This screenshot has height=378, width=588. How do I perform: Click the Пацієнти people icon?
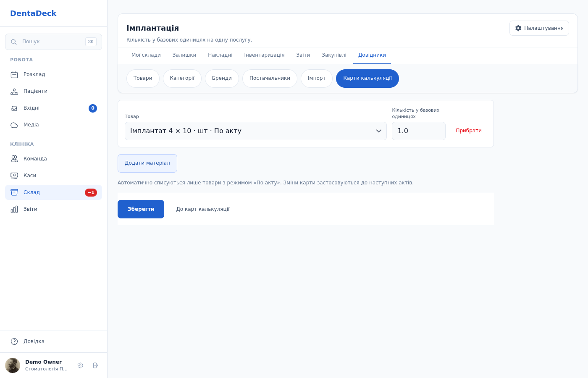click(x=14, y=92)
